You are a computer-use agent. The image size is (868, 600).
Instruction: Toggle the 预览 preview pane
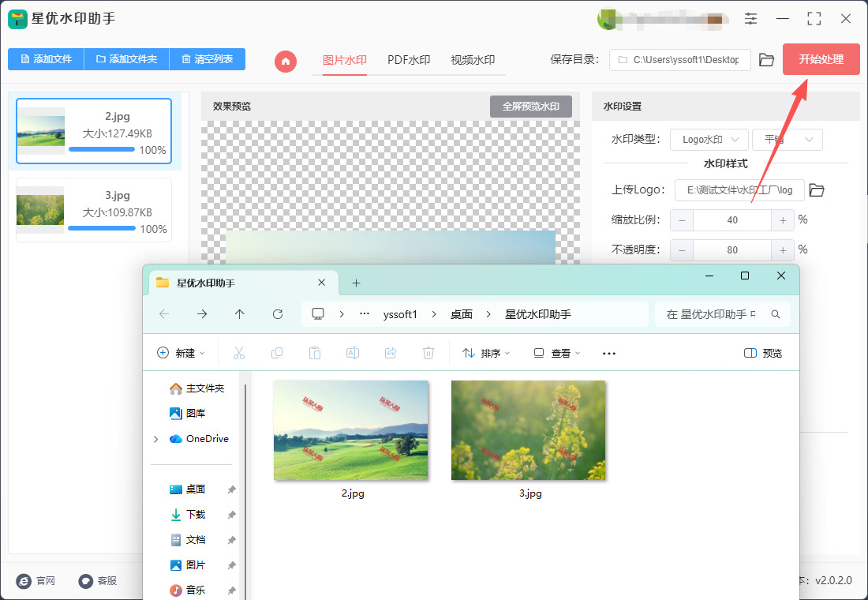pyautogui.click(x=763, y=353)
